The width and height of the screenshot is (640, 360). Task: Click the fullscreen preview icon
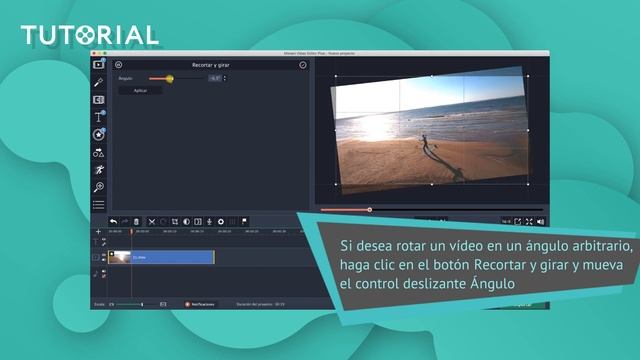pos(529,221)
